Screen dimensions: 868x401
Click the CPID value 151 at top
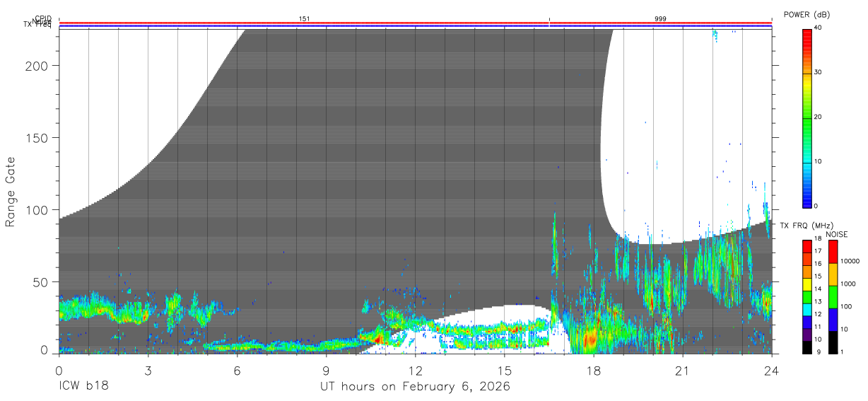[x=304, y=18]
